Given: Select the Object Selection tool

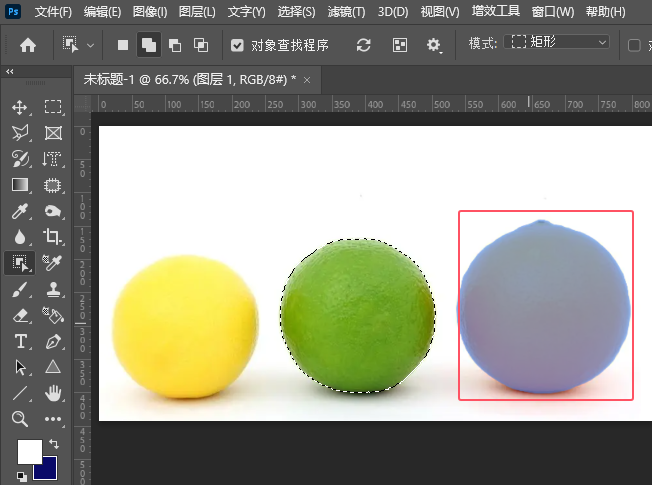Looking at the screenshot, I should tap(20, 263).
